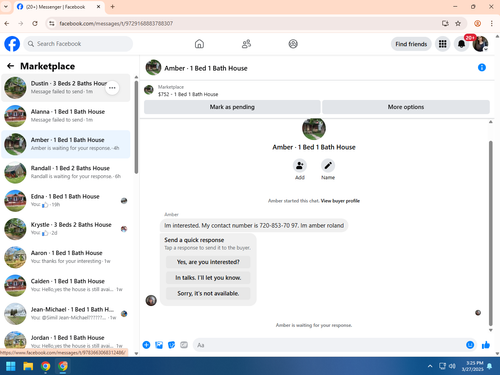
Task: Click the browser back arrow
Action: (x=7, y=23)
